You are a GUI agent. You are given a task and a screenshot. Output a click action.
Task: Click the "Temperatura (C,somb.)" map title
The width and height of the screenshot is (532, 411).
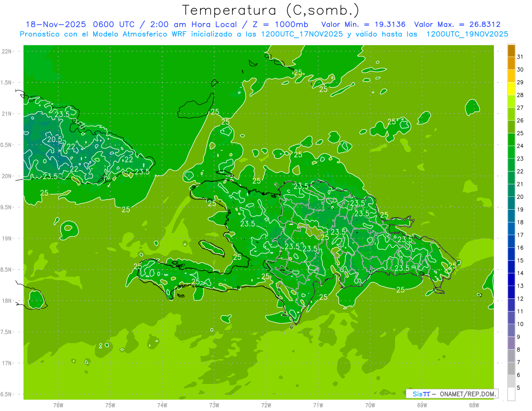pyautogui.click(x=270, y=10)
